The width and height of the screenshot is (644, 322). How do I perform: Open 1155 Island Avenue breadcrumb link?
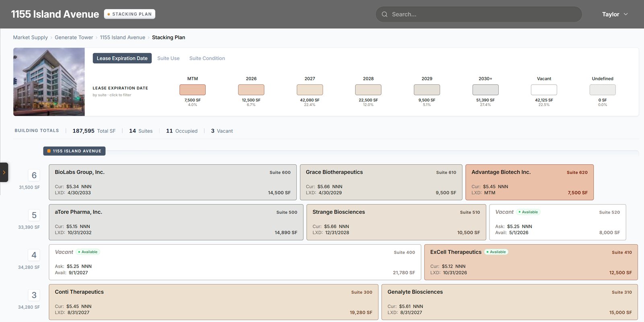tap(122, 37)
